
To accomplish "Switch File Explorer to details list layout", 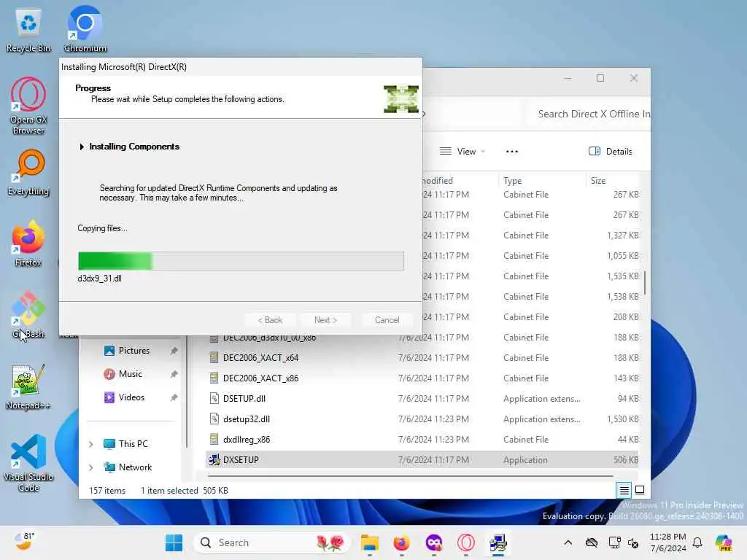I will [624, 490].
